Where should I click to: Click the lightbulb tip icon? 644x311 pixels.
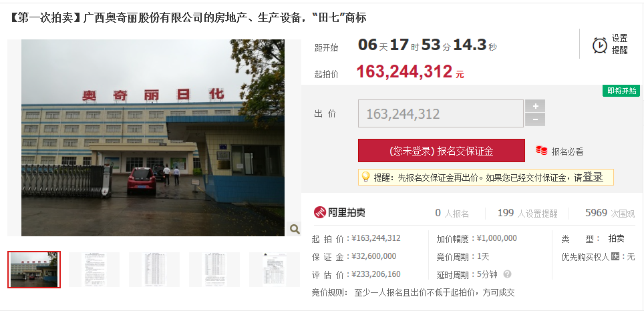point(365,177)
